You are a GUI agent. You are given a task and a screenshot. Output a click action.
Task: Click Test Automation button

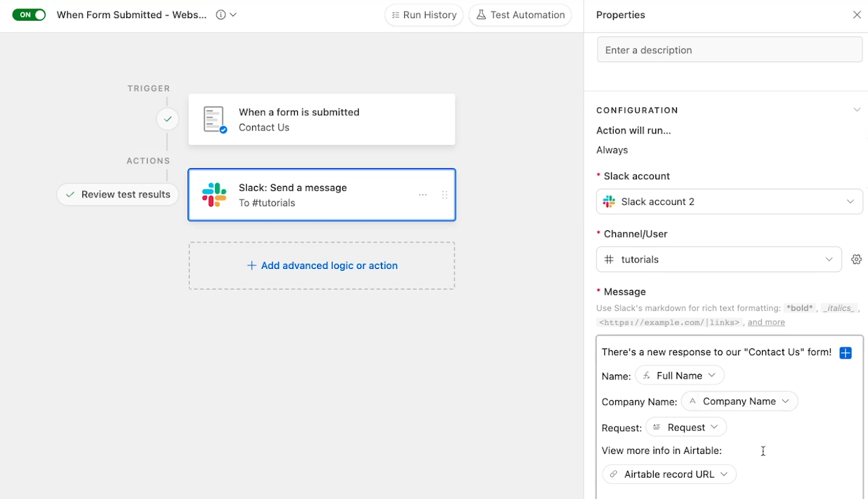520,15
